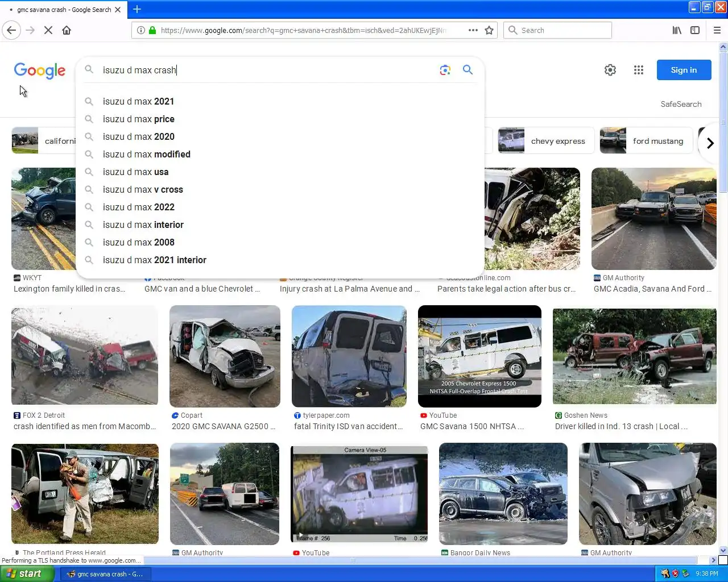Click the SafeSearch link
Image resolution: width=728 pixels, height=582 pixels.
681,104
